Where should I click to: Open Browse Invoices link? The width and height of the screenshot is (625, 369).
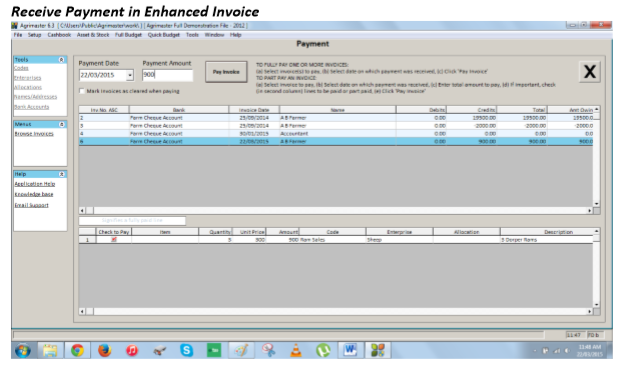point(34,134)
